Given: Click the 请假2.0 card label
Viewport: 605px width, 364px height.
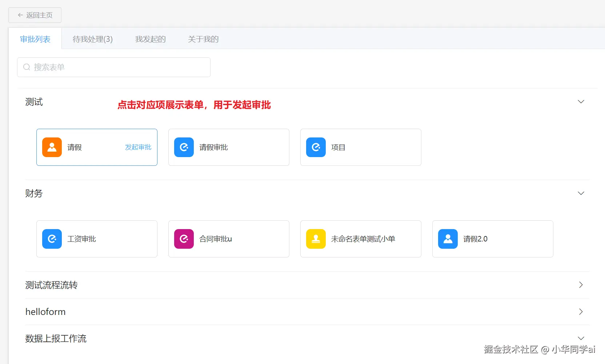Looking at the screenshot, I should (x=475, y=239).
